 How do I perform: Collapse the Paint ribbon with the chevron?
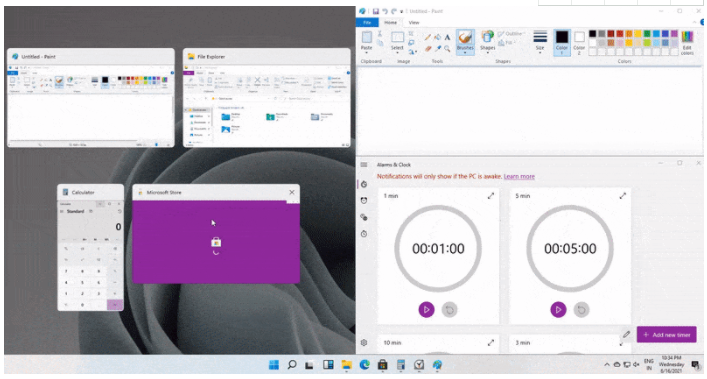(x=694, y=22)
